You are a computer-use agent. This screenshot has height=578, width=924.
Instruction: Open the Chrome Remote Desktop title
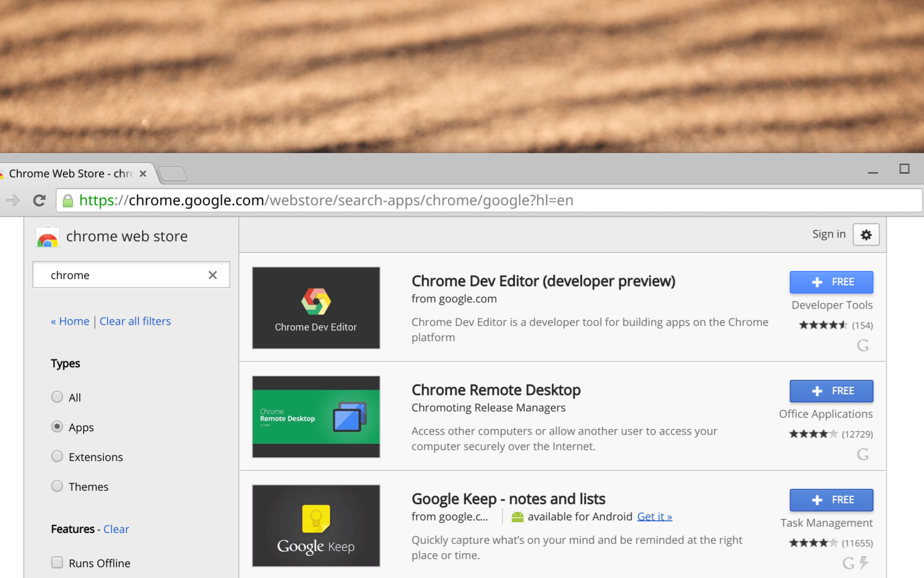496,390
